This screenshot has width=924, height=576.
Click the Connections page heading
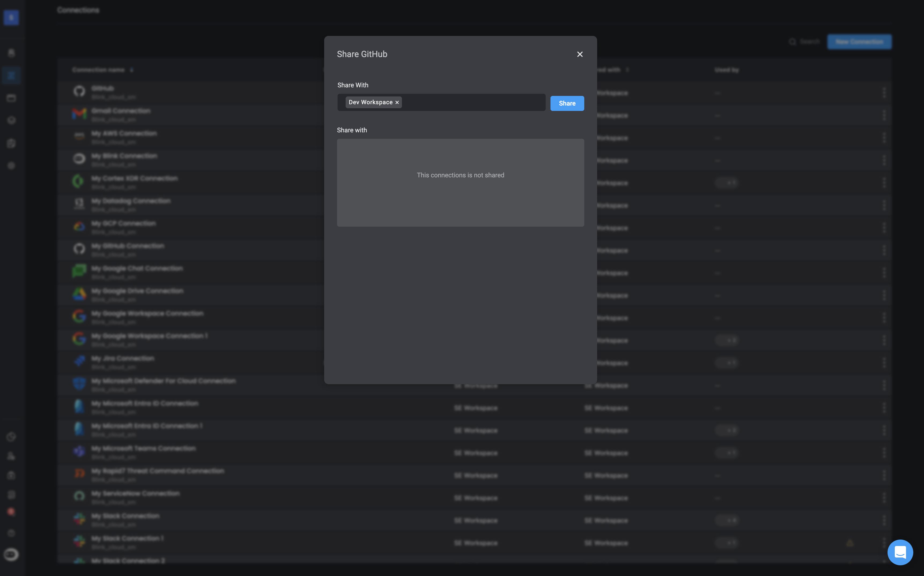click(78, 10)
